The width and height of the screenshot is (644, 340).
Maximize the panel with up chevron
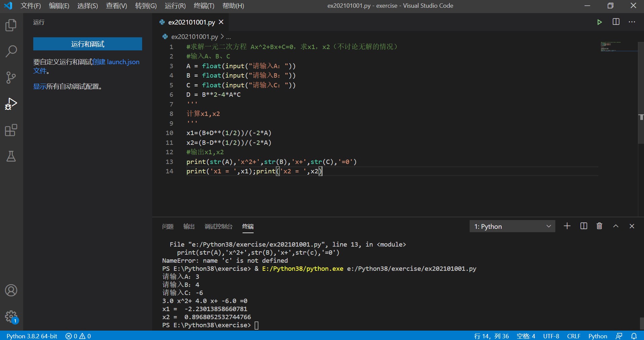[616, 226]
